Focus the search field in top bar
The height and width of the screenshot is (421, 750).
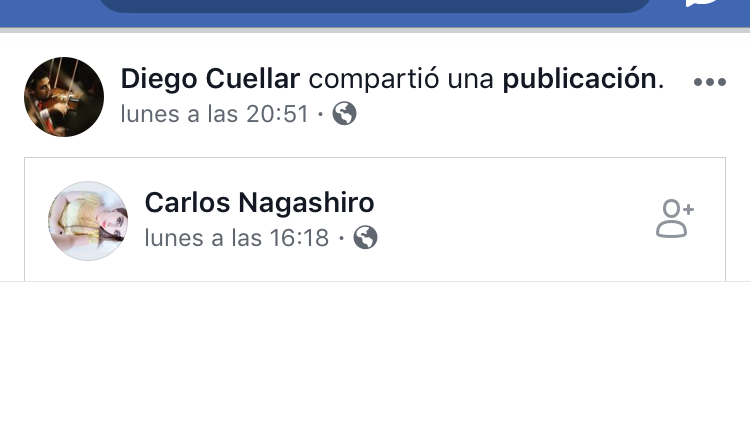375,6
